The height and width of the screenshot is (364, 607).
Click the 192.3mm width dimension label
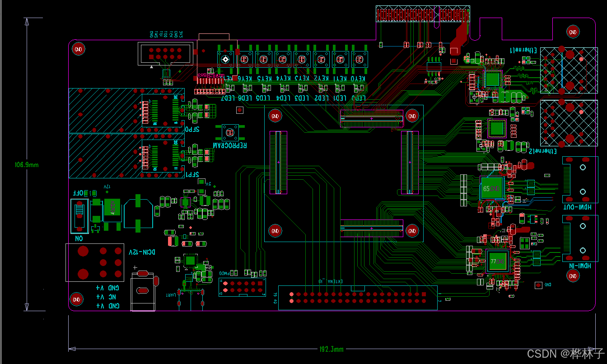[332, 350]
